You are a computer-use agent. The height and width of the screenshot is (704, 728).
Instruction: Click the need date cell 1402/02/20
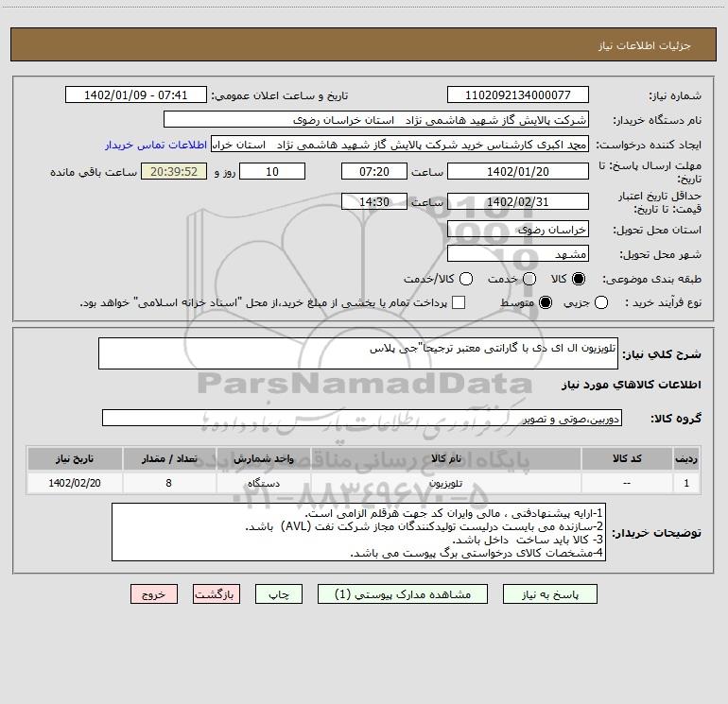pyautogui.click(x=75, y=483)
